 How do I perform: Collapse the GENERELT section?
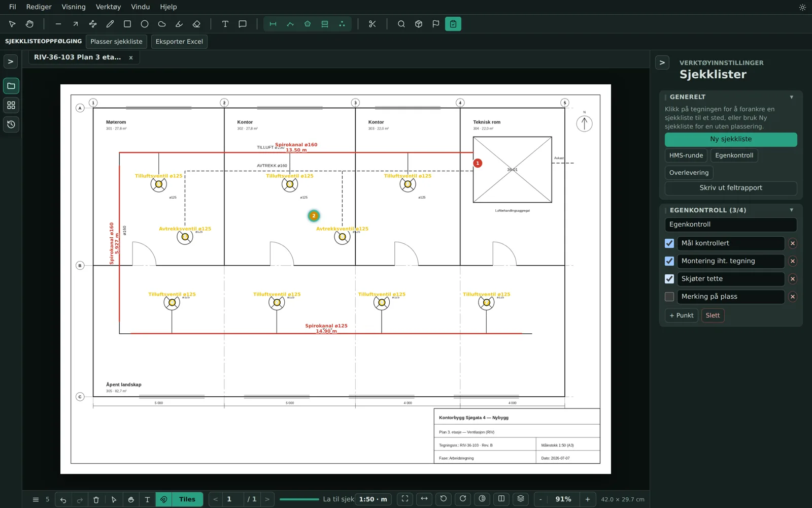(791, 97)
